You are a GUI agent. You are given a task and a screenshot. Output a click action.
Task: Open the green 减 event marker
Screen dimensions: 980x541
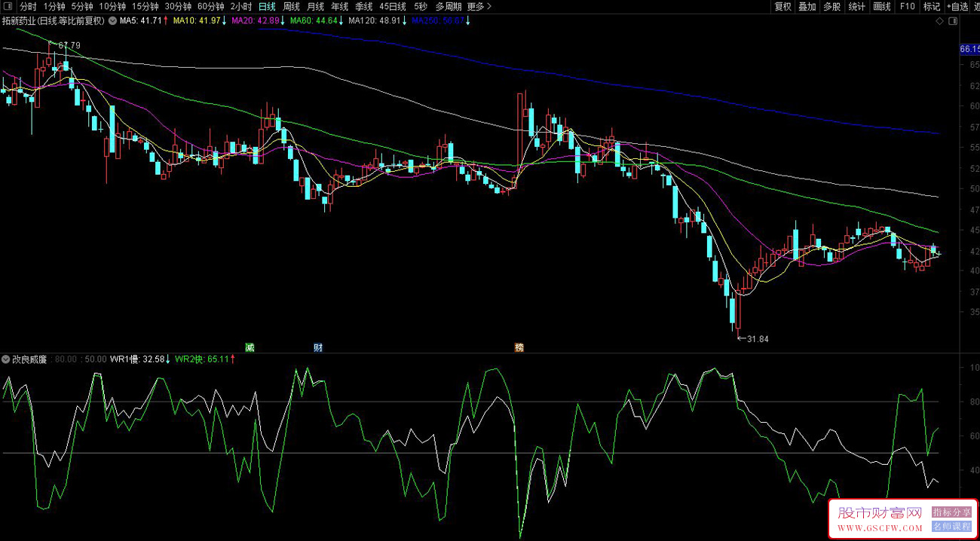tap(250, 347)
